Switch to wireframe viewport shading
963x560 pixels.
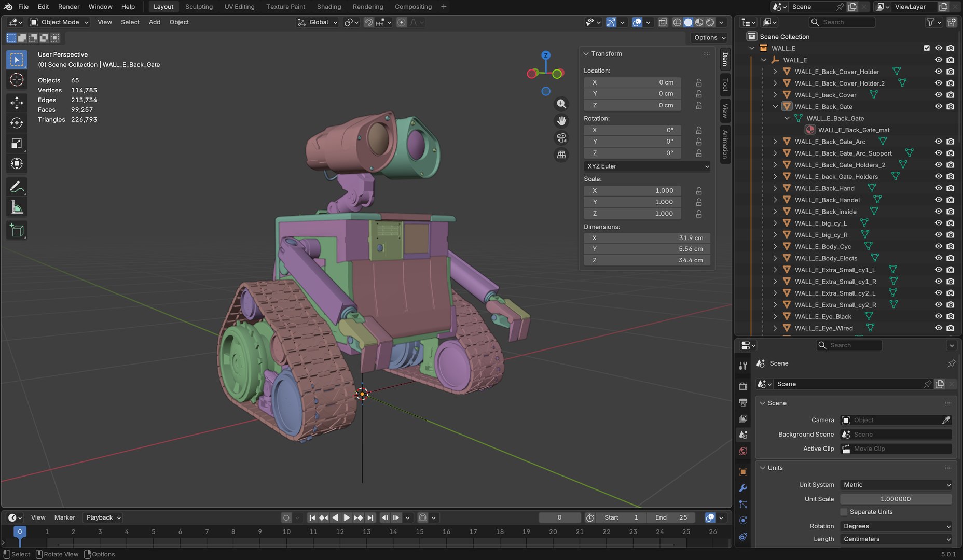click(x=677, y=22)
